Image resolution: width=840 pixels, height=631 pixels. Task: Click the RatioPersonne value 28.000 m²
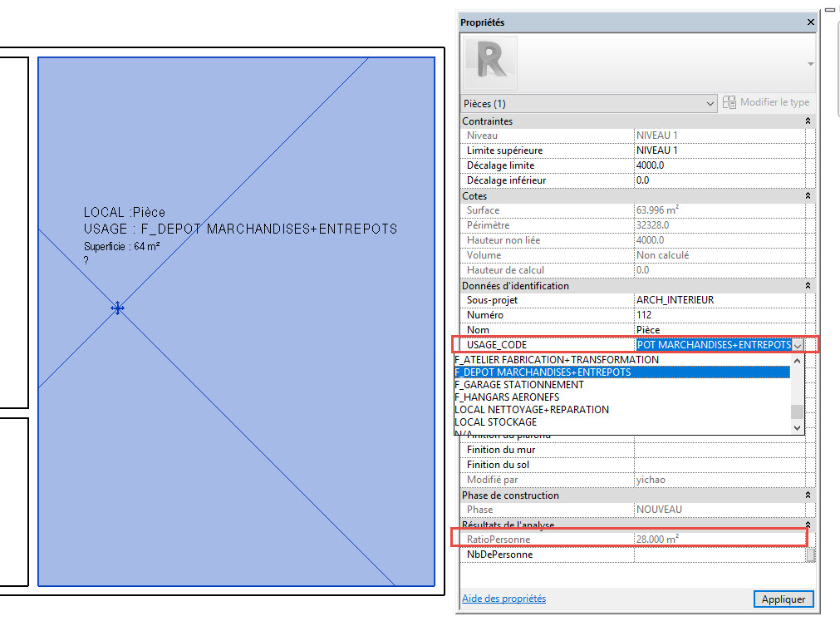coord(720,540)
